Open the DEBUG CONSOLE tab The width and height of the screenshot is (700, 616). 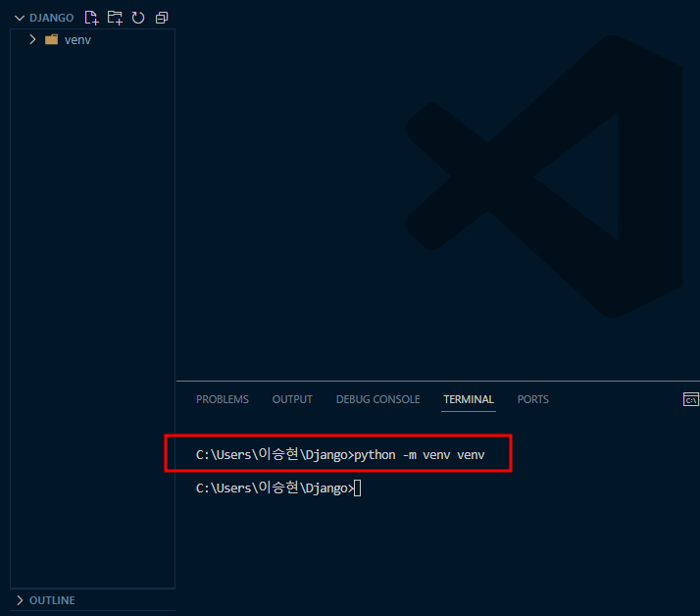(377, 399)
